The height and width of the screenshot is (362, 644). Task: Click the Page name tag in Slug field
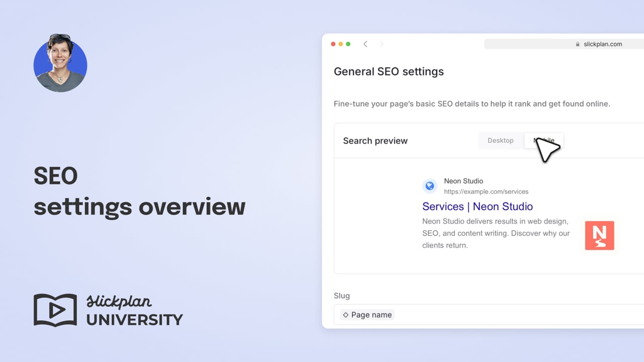367,315
